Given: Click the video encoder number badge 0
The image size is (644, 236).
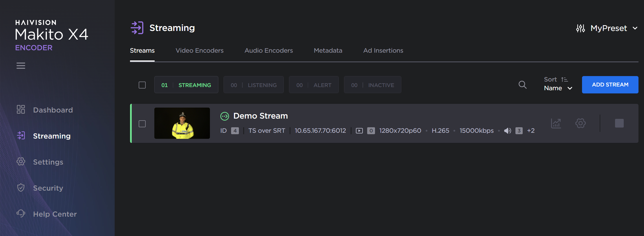Looking at the screenshot, I should point(371,131).
